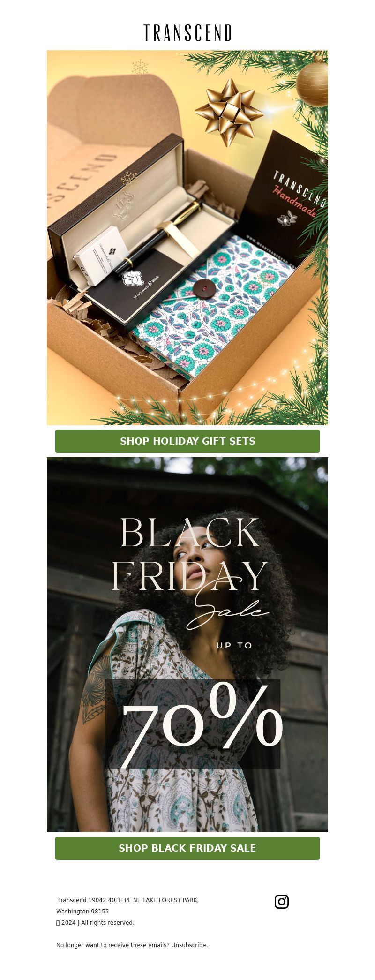The height and width of the screenshot is (980, 375).
Task: Click the UP TO caption
Action: 234,646
